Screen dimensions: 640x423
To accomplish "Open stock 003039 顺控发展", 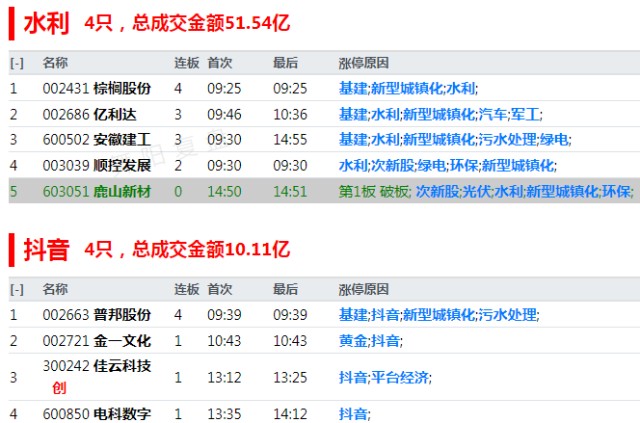I will [97, 165].
